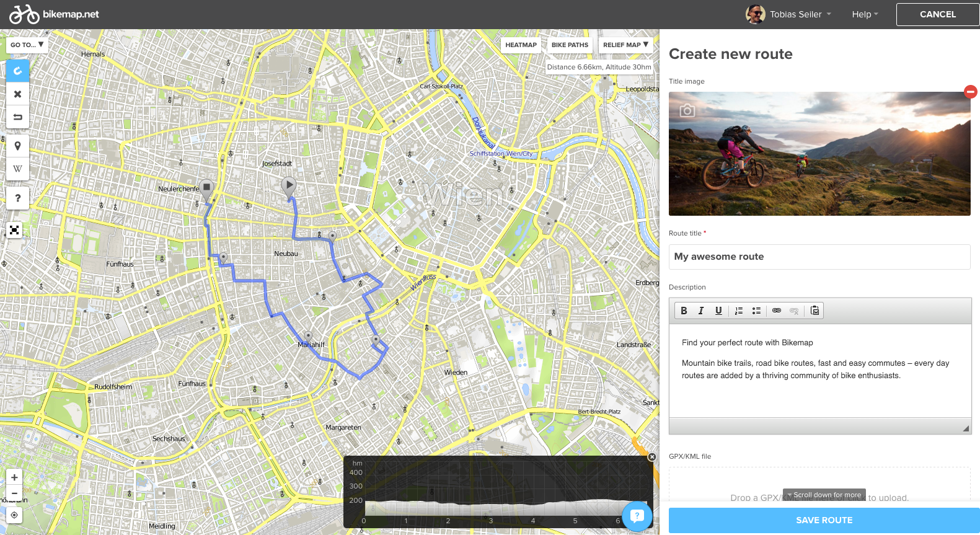Screen dimensions: 980x535
Task: Zoom in on the map
Action: coord(14,477)
